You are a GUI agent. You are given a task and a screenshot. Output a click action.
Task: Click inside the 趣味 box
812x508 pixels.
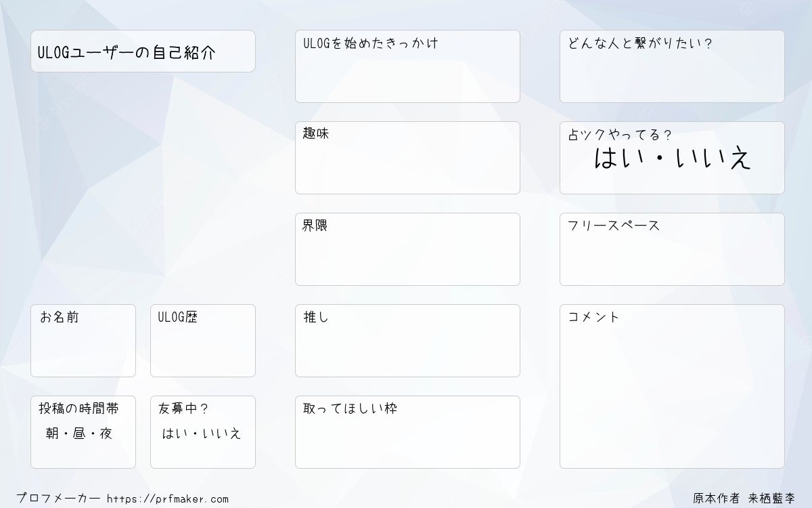point(407,158)
